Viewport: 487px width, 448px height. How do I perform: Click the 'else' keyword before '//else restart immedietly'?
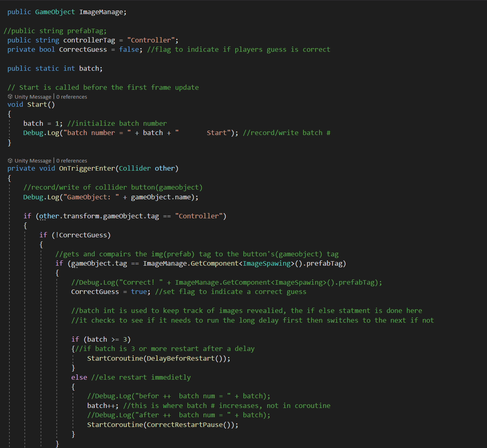[x=79, y=377]
